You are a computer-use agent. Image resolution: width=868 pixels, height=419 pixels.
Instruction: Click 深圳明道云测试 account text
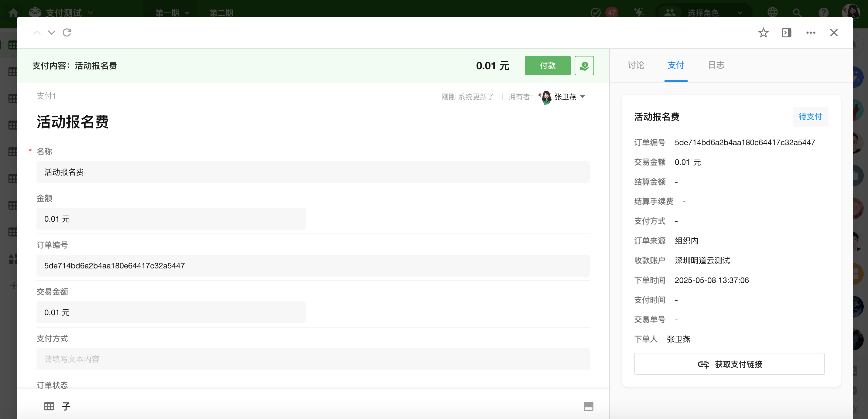tap(702, 261)
